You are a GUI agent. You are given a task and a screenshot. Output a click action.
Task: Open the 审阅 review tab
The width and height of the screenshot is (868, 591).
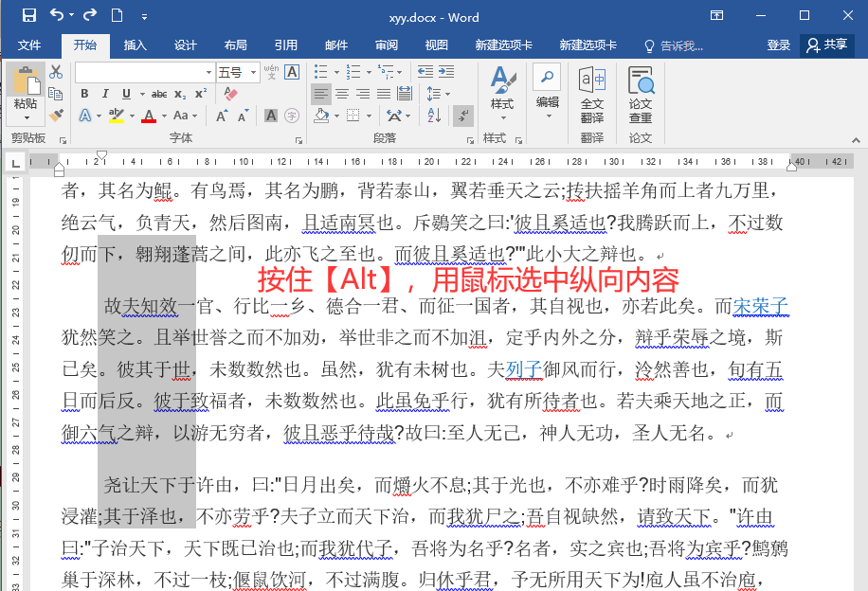pyautogui.click(x=387, y=45)
